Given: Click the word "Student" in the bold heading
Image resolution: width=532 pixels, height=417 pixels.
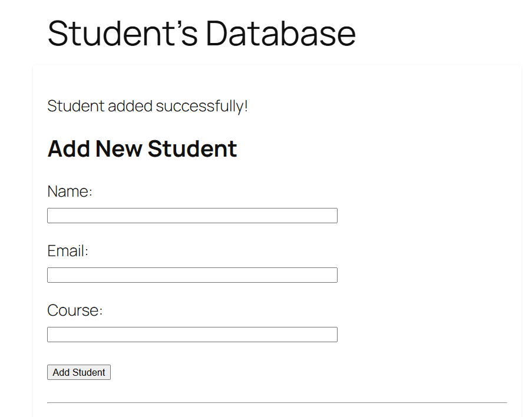Looking at the screenshot, I should point(192,149).
